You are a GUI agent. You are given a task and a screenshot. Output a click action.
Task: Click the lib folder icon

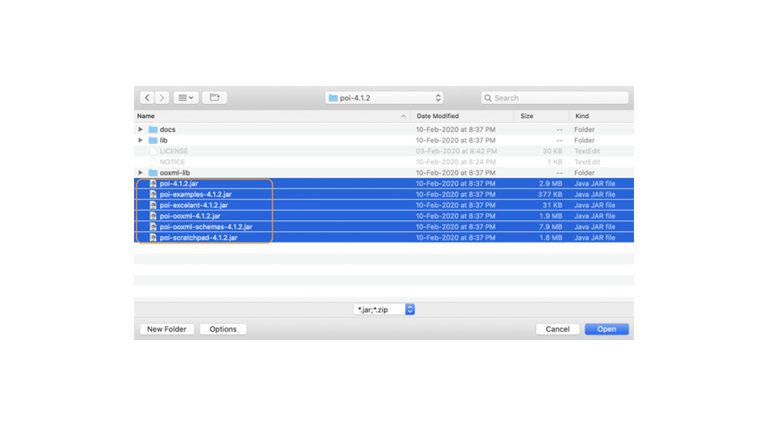pyautogui.click(x=153, y=140)
